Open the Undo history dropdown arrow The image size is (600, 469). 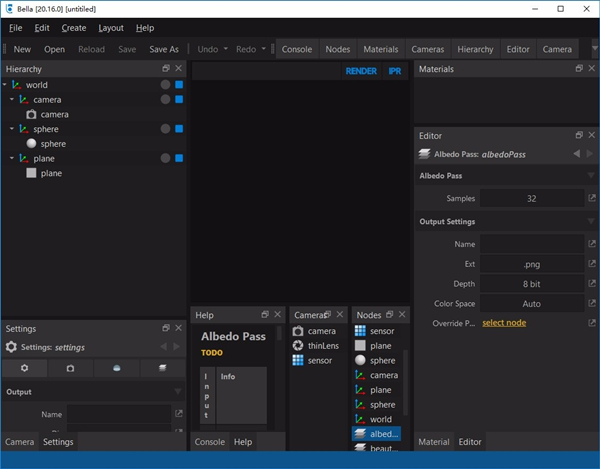click(x=226, y=49)
